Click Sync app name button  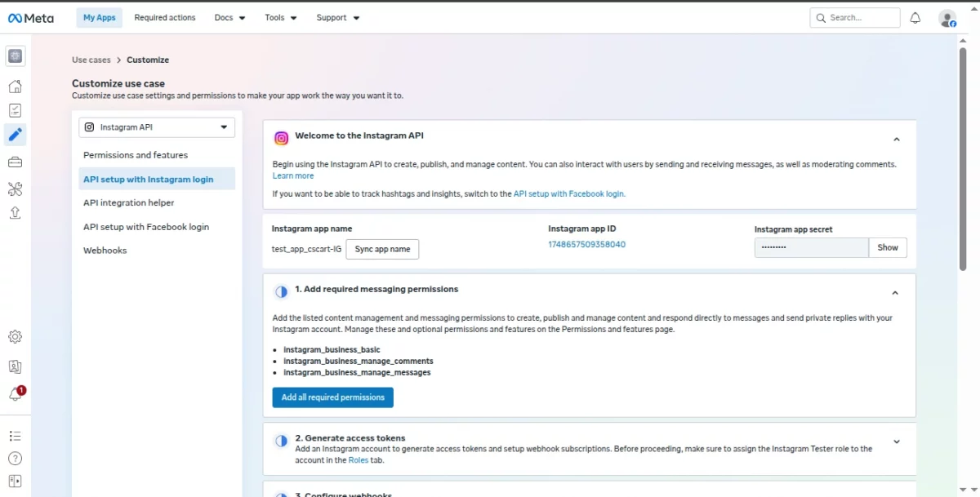(382, 249)
